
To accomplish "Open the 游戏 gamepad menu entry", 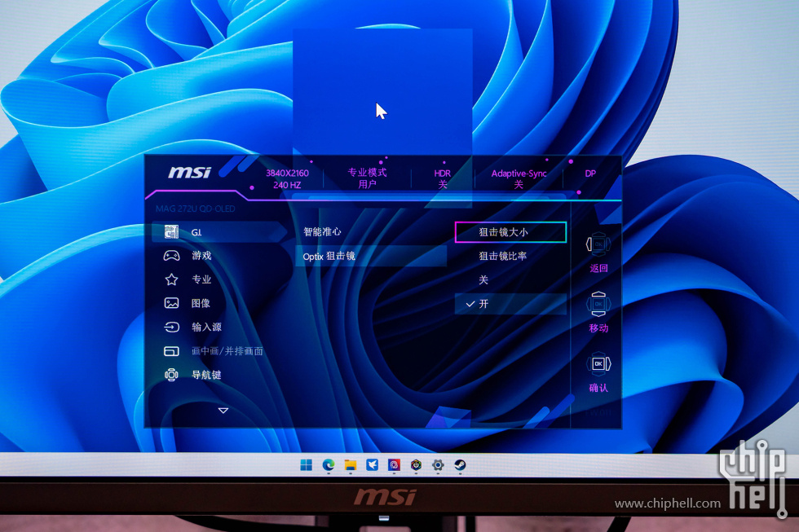I will tap(188, 256).
